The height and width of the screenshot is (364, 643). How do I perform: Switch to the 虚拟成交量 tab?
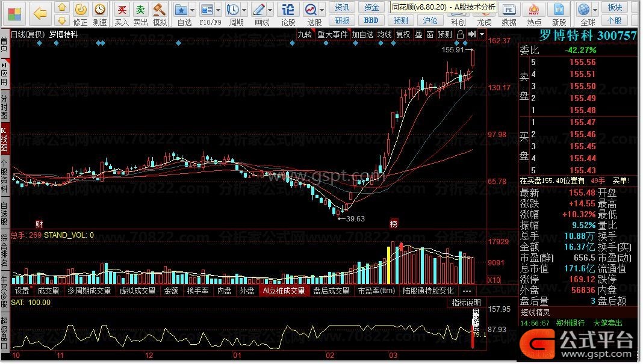point(137,291)
